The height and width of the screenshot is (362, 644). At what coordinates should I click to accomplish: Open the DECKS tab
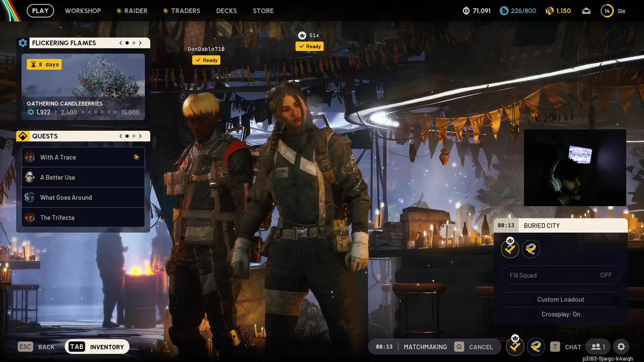[x=226, y=11]
